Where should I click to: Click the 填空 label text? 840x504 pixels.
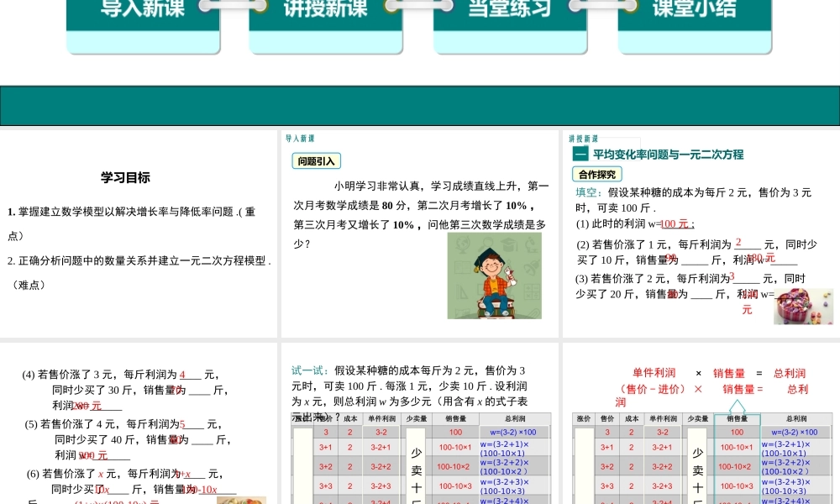[x=589, y=192]
